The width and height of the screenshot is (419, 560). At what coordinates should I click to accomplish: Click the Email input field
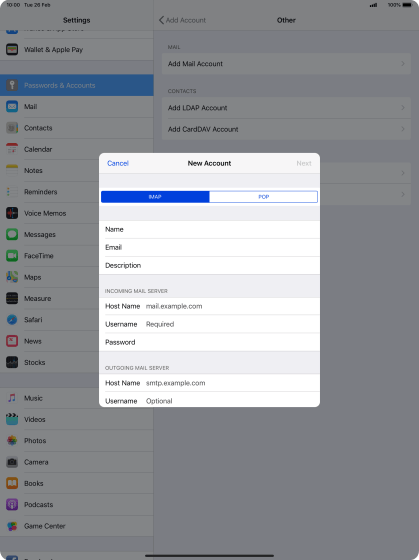pos(209,247)
